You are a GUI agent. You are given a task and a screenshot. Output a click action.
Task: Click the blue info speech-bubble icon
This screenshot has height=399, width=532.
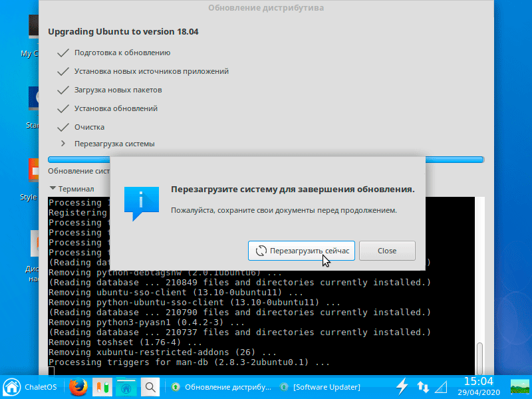(x=142, y=203)
